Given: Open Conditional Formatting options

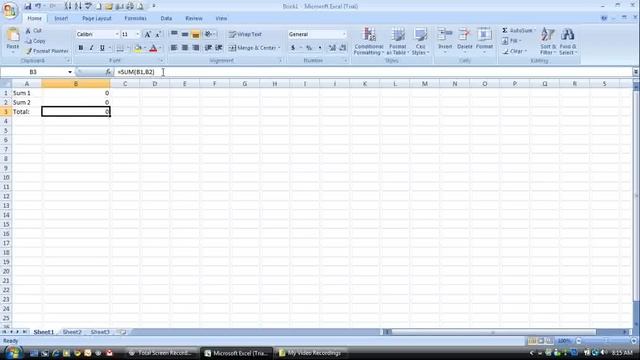Looking at the screenshot, I should pyautogui.click(x=369, y=41).
